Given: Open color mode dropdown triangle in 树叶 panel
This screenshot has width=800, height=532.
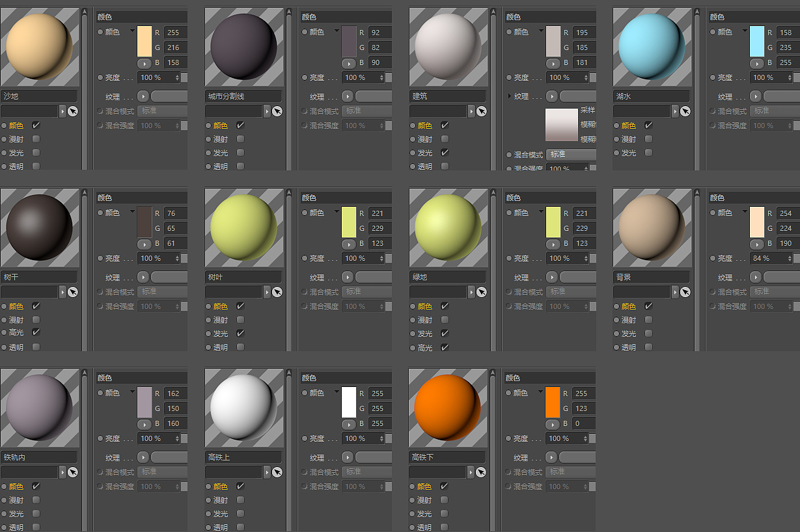Looking at the screenshot, I should (x=337, y=212).
